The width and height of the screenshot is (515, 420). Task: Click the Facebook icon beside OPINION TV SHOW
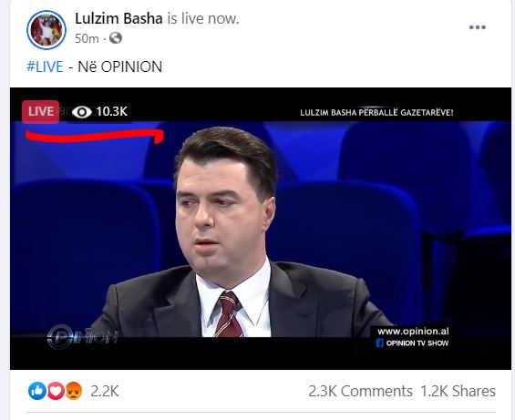click(x=380, y=343)
